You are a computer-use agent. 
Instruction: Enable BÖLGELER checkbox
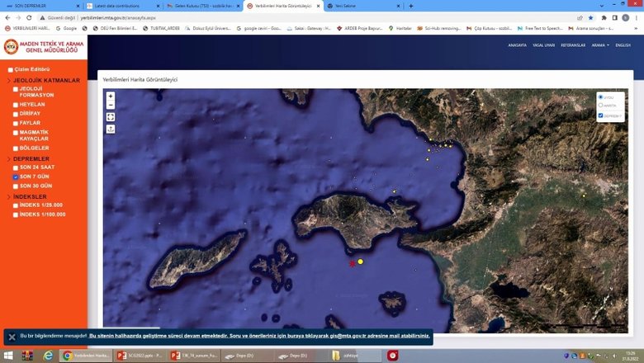pos(16,148)
